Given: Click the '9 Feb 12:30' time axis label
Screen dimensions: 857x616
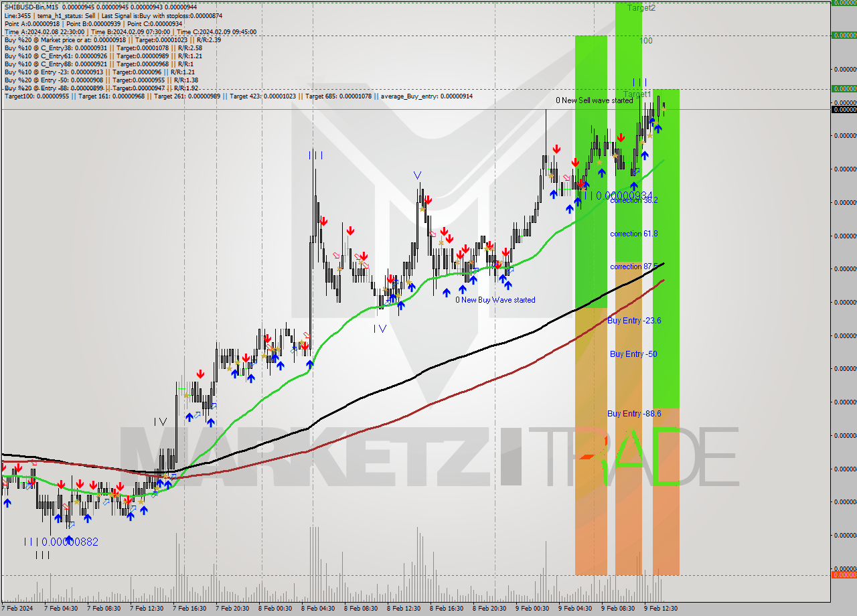Looking at the screenshot, I should [661, 609].
